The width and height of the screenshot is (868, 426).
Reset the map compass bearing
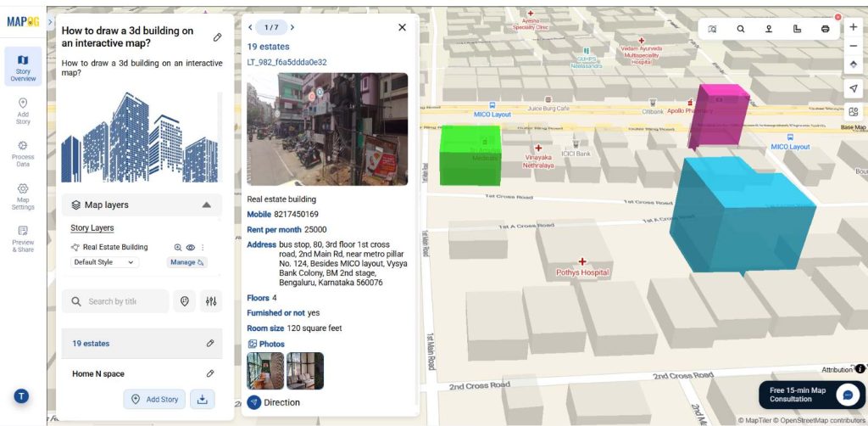[853, 64]
